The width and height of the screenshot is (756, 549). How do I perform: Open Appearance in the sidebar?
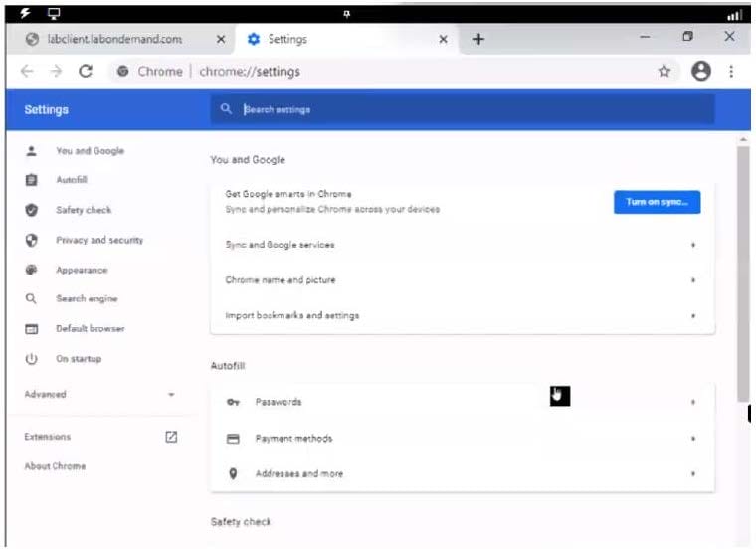coord(82,270)
